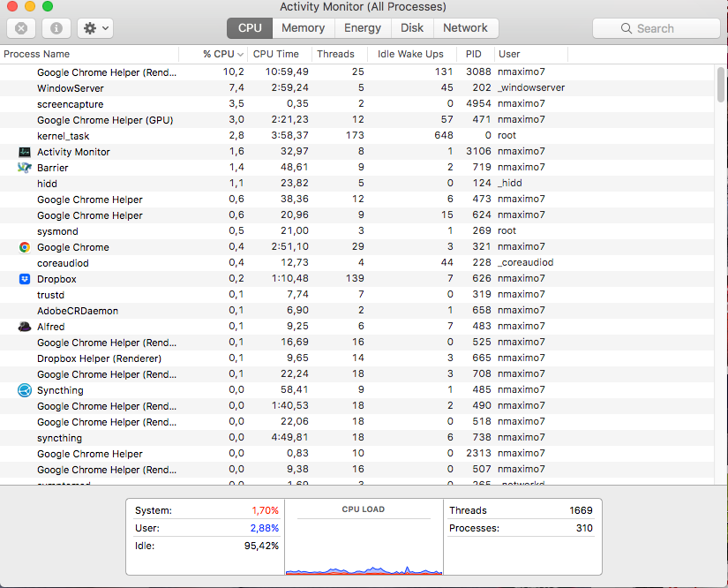Click the Activity Monitor process icon
This screenshot has width=728, height=588.
pyautogui.click(x=24, y=151)
